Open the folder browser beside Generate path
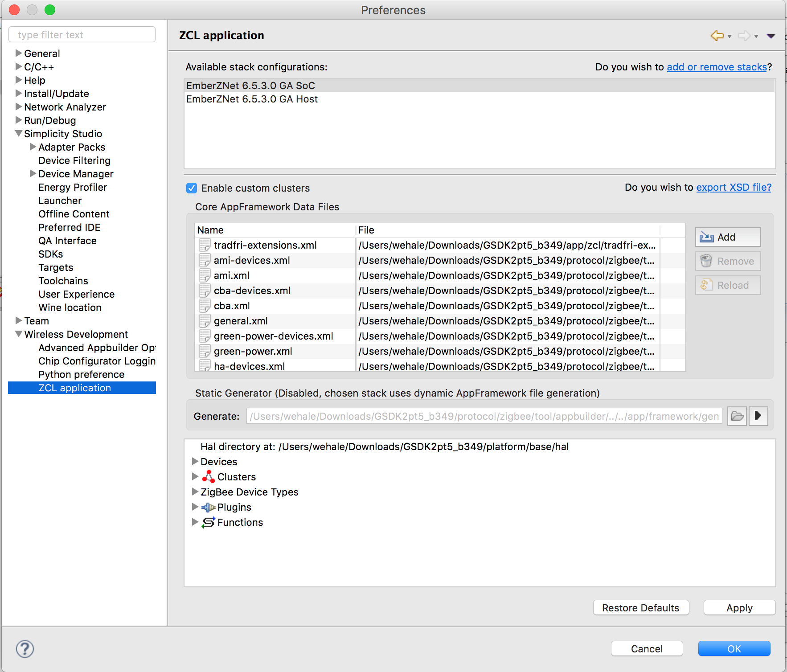The height and width of the screenshot is (672, 787). point(737,416)
